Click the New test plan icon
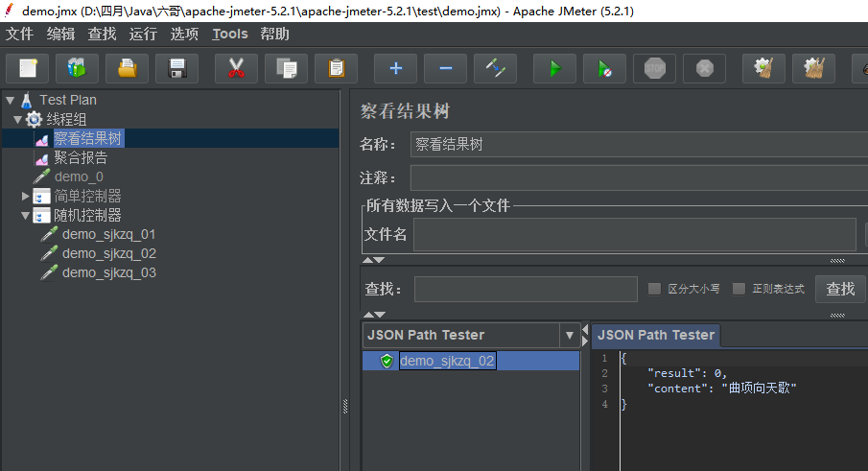868x471 pixels. coord(28,69)
